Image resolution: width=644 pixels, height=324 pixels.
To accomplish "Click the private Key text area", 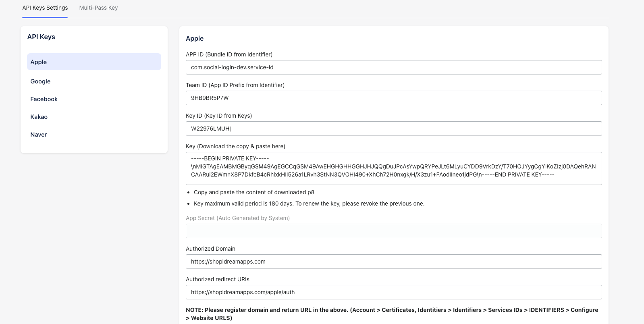I will point(394,168).
